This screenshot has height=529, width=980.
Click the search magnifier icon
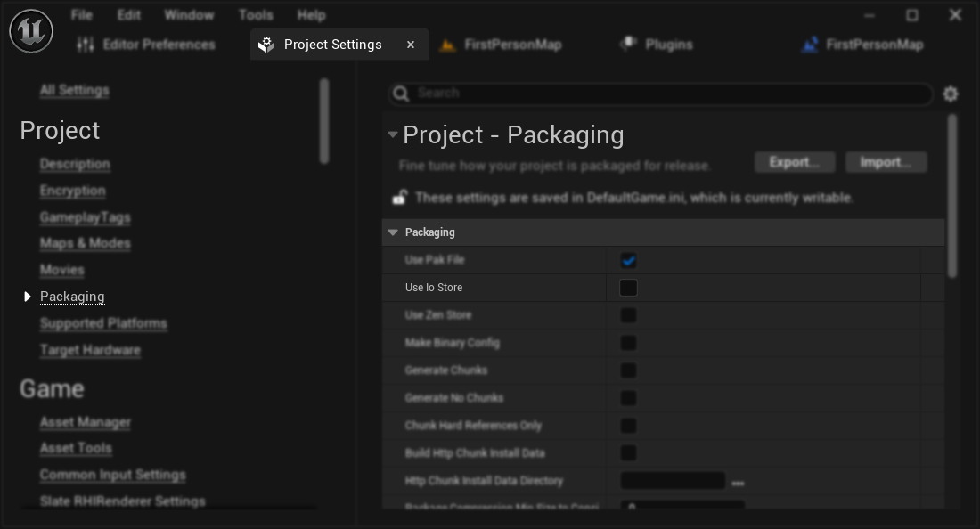401,94
